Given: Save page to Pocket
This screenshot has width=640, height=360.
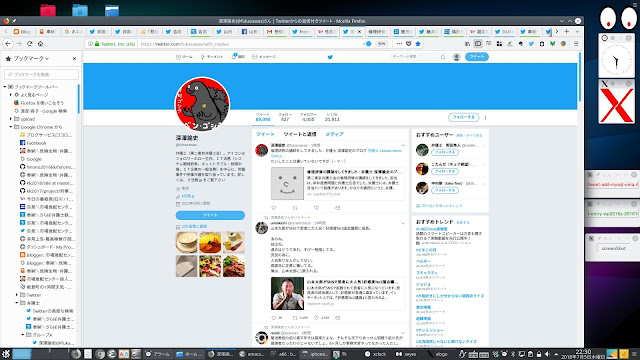Looking at the screenshot, I should pos(409,44).
